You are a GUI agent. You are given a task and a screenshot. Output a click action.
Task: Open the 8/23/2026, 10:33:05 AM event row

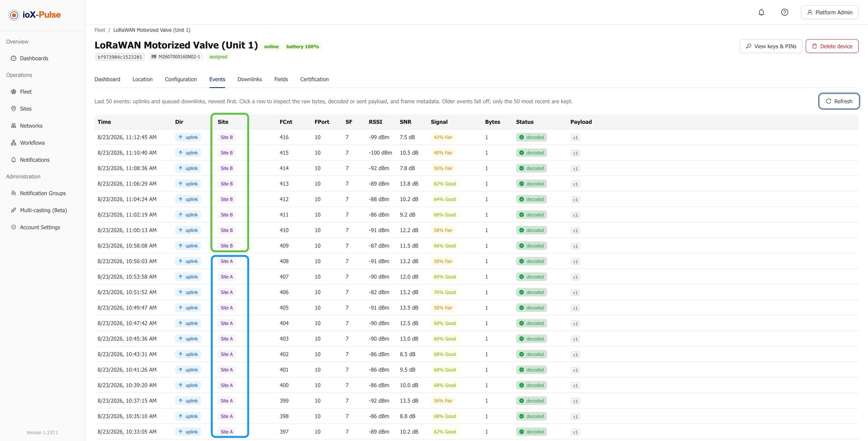pyautogui.click(x=477, y=432)
